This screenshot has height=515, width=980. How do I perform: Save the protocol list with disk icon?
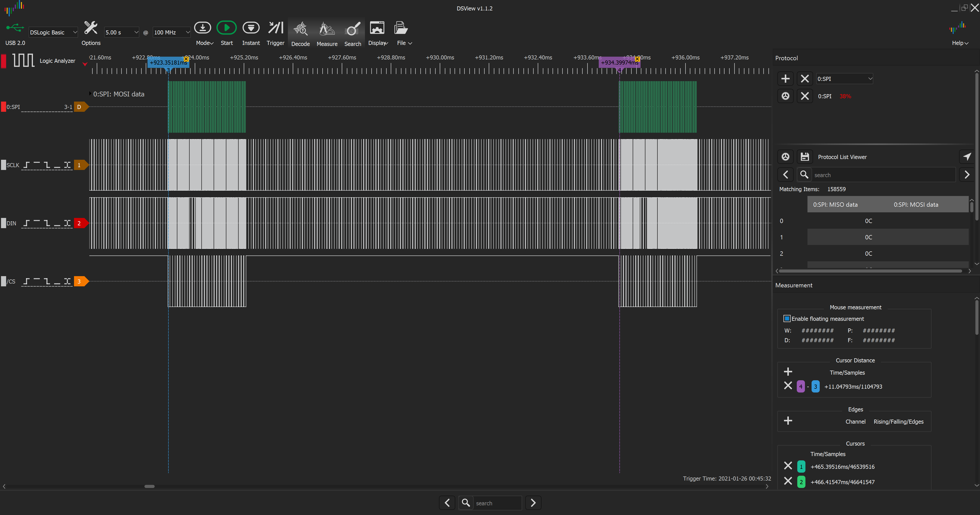tap(805, 157)
